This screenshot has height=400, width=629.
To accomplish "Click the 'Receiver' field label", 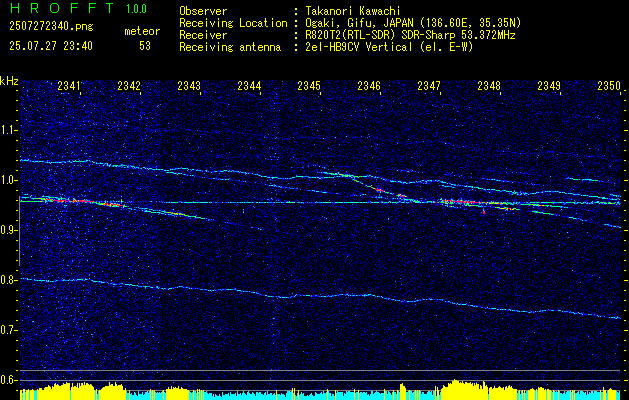I will pos(203,35).
